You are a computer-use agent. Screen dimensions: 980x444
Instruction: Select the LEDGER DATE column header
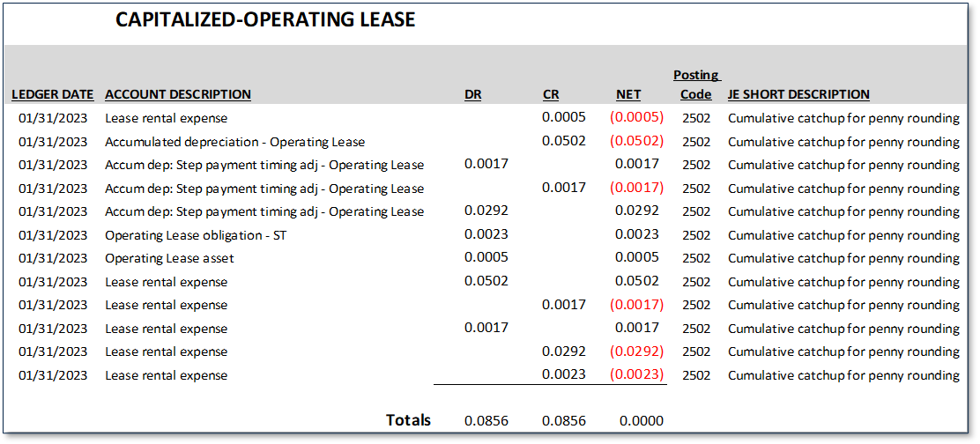tap(53, 94)
